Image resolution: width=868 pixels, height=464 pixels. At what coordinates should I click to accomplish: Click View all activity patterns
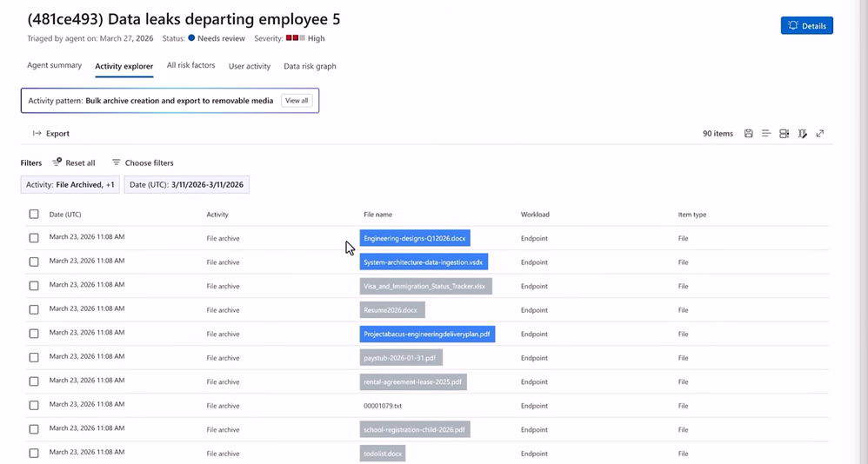[297, 101]
